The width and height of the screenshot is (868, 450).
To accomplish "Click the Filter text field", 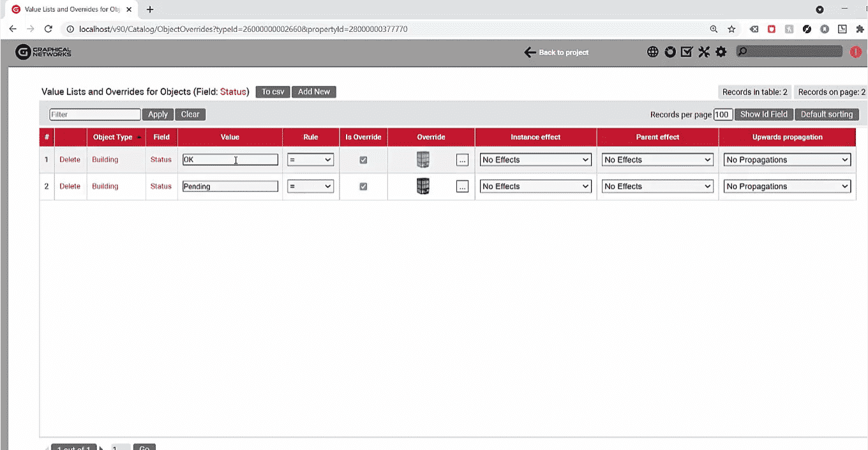I will 95,114.
